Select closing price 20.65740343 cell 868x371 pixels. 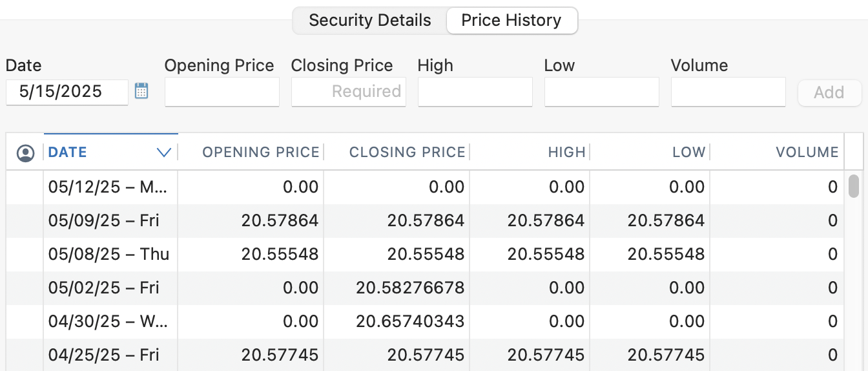410,322
